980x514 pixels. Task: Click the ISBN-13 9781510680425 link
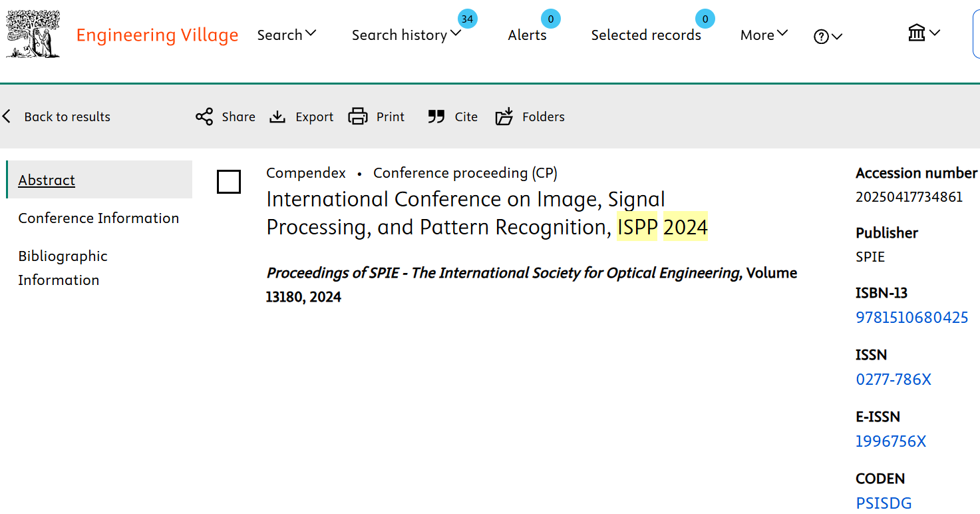click(x=911, y=318)
